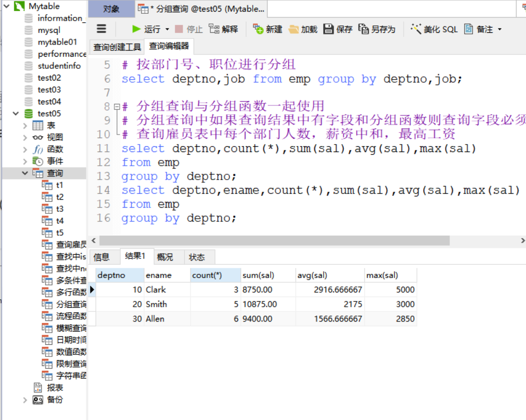Select the test03 database
Image resolution: width=526 pixels, height=420 pixels.
pyautogui.click(x=49, y=90)
